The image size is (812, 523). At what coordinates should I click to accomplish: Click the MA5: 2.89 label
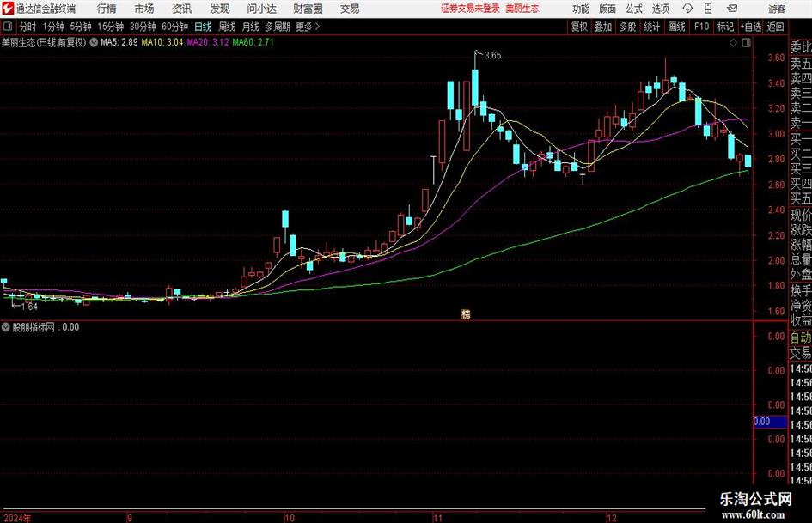coord(119,42)
